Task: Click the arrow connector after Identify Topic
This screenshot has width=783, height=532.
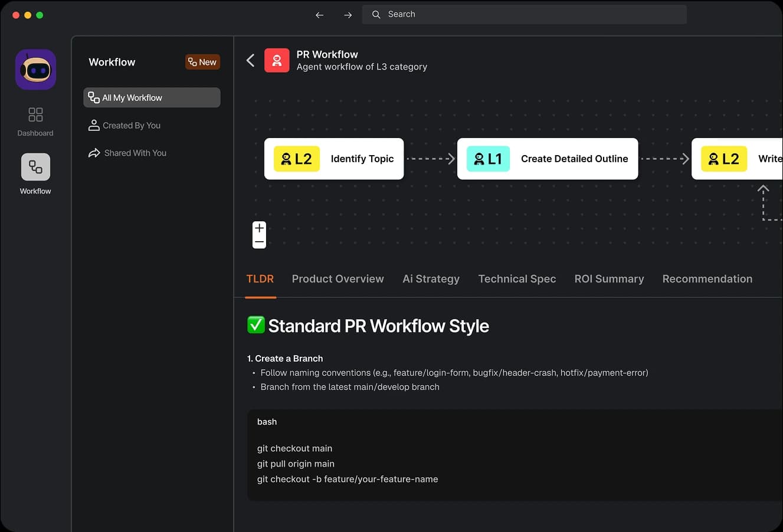Action: click(431, 159)
